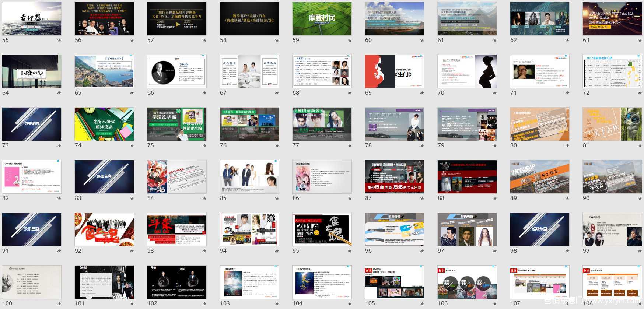
Task: Select slide 67 thumbnail
Action: [x=249, y=71]
